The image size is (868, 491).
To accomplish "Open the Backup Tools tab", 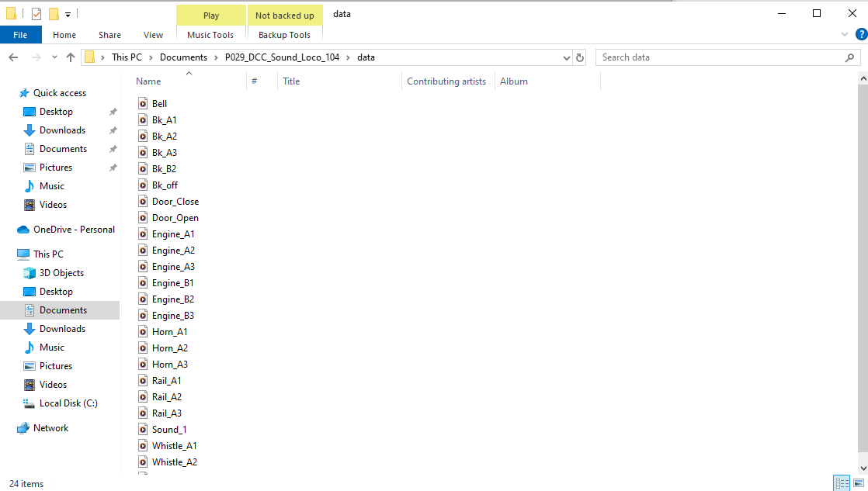I will (284, 35).
